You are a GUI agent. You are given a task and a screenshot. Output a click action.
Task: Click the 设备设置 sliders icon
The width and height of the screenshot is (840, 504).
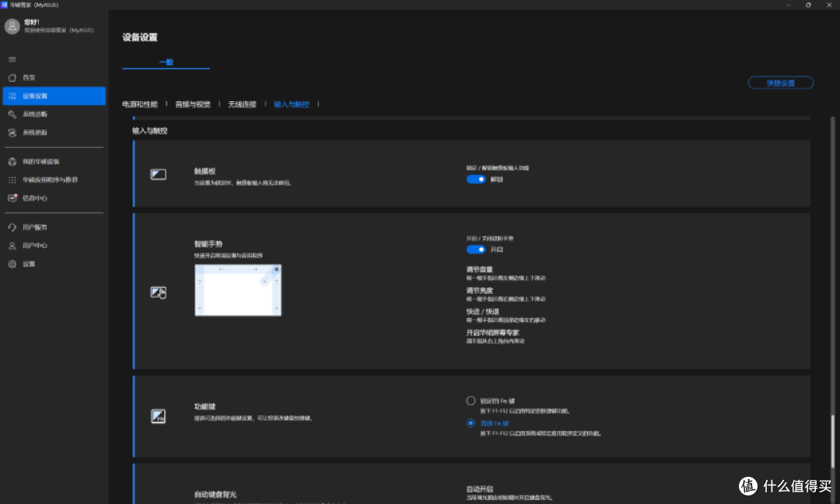(x=12, y=96)
